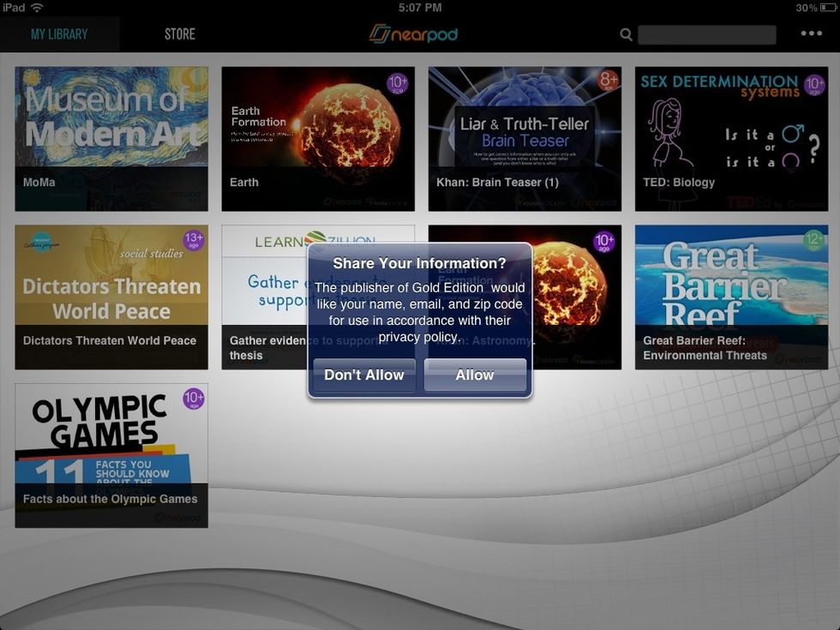
Task: Click the search text field
Action: (x=707, y=34)
